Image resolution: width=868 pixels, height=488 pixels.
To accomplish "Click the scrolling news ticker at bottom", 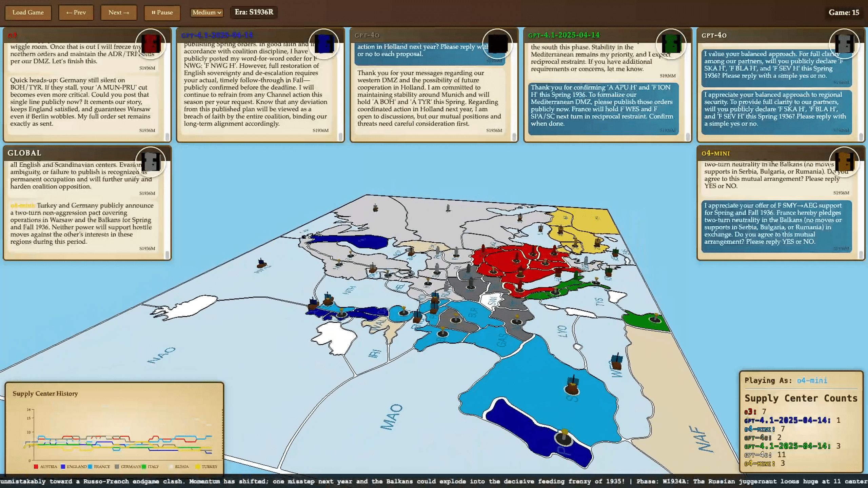I will tap(434, 481).
